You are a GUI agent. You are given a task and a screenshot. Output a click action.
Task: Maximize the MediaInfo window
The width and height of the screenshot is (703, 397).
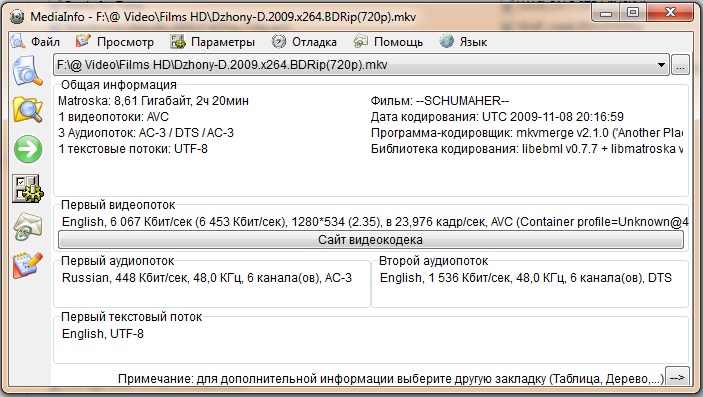[633, 13]
